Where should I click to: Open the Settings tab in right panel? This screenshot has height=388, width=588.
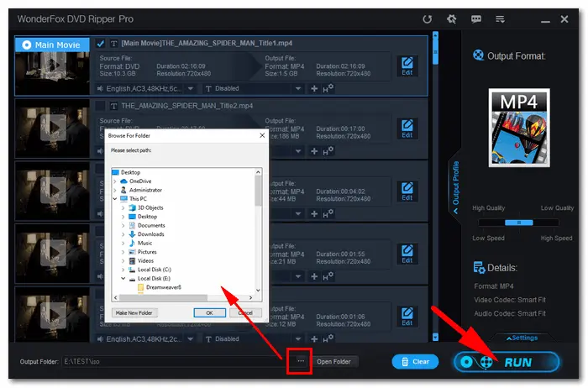pyautogui.click(x=522, y=338)
